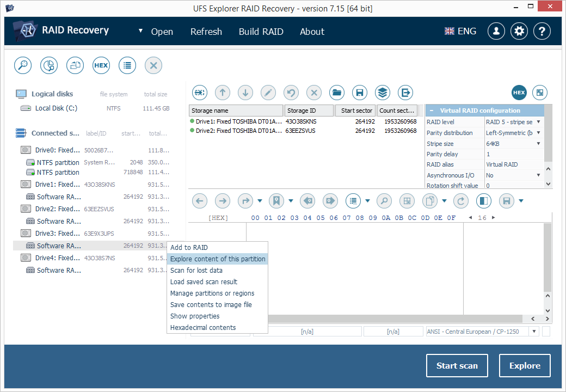This screenshot has height=392, width=566.
Task: Click the Start scan button
Action: [457, 366]
